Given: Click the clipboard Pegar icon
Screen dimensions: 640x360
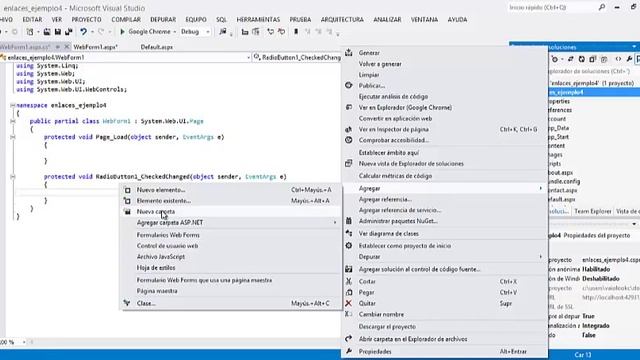Looking at the screenshot, I should click(349, 292).
